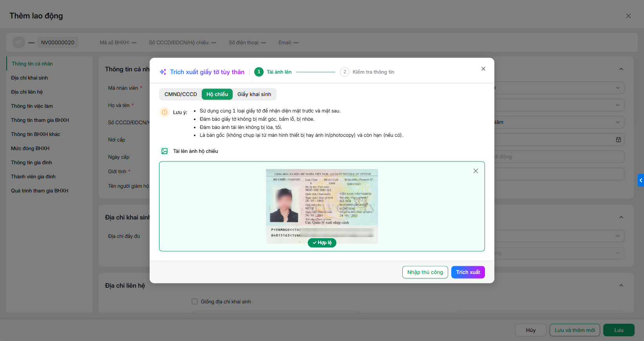Screen dimensions: 644x341
Task: Close the Thêm lao động window
Action: pos(628,16)
